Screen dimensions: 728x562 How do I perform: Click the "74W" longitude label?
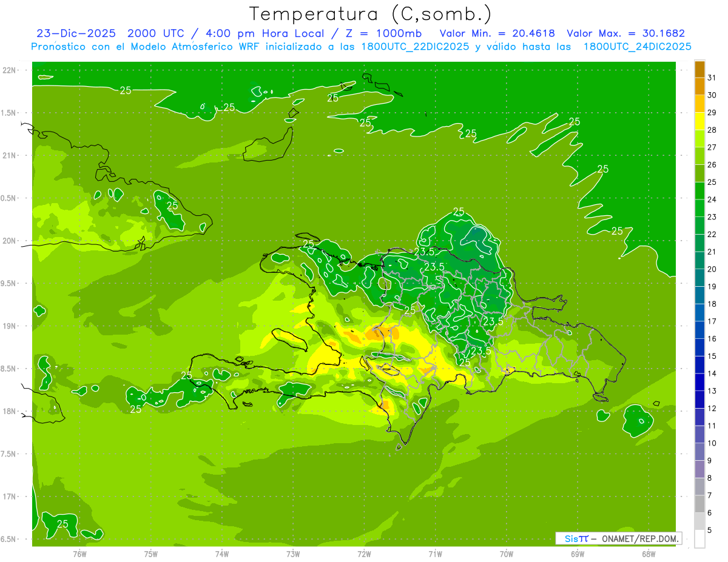point(222,554)
